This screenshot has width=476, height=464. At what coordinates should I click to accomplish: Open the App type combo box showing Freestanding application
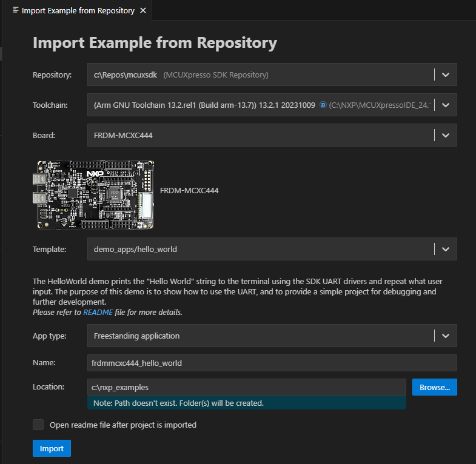[261, 336]
